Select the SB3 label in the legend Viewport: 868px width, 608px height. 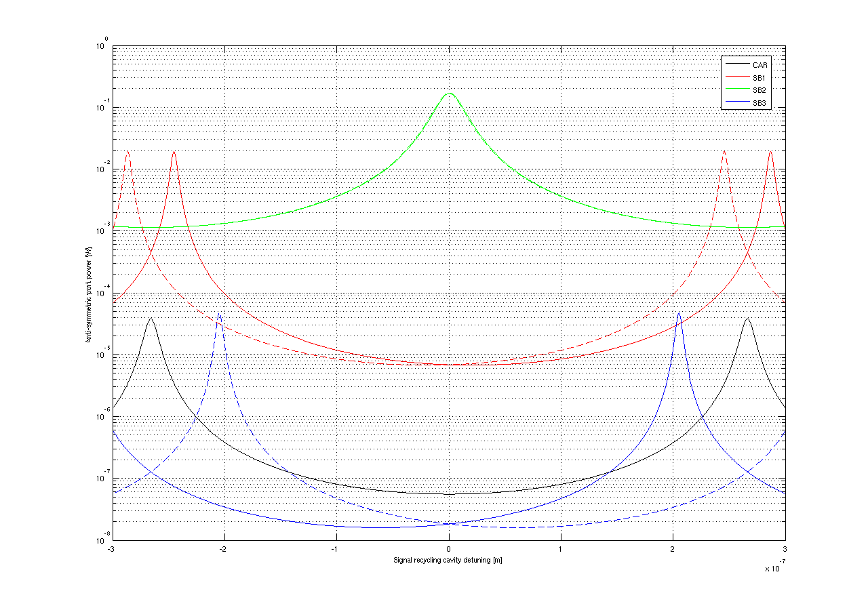tap(759, 103)
